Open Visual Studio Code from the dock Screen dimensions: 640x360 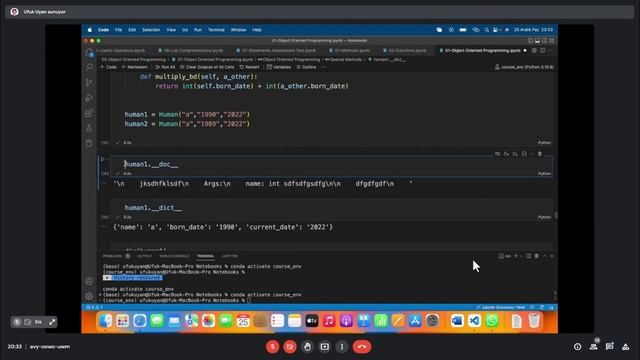pos(474,321)
